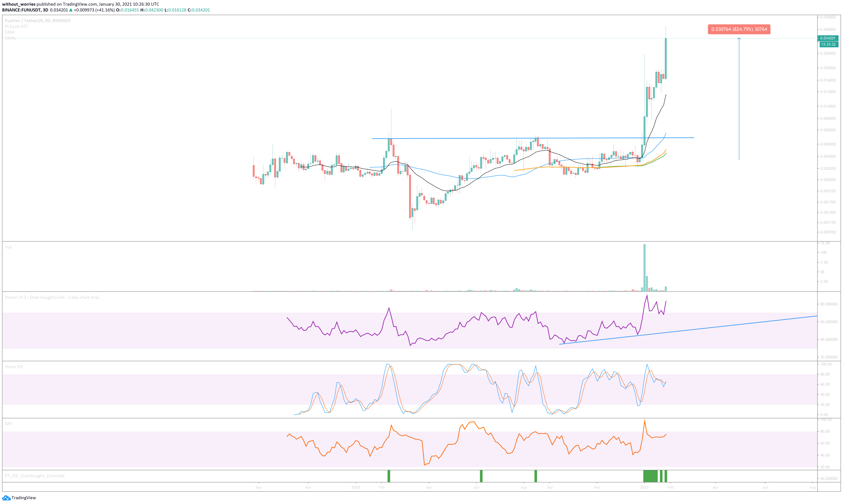Screen dimensions: 843x504
Task: Click the 0.010000 price axis label
Action: point(828,106)
